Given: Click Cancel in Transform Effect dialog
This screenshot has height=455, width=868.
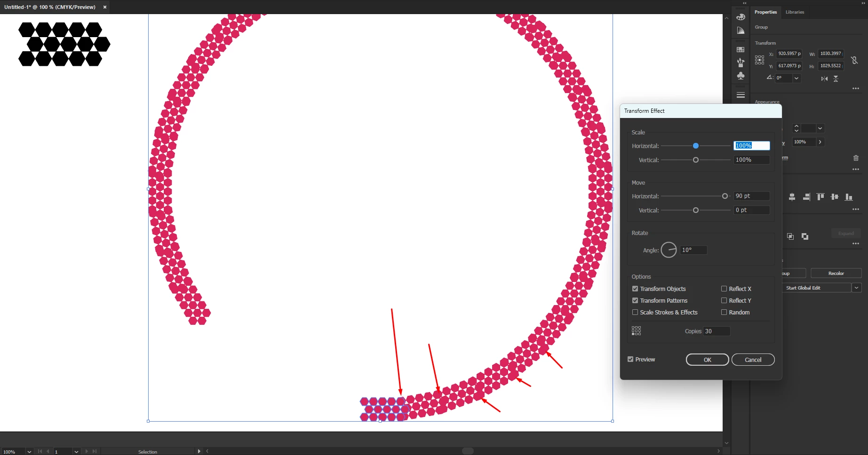Looking at the screenshot, I should point(753,360).
